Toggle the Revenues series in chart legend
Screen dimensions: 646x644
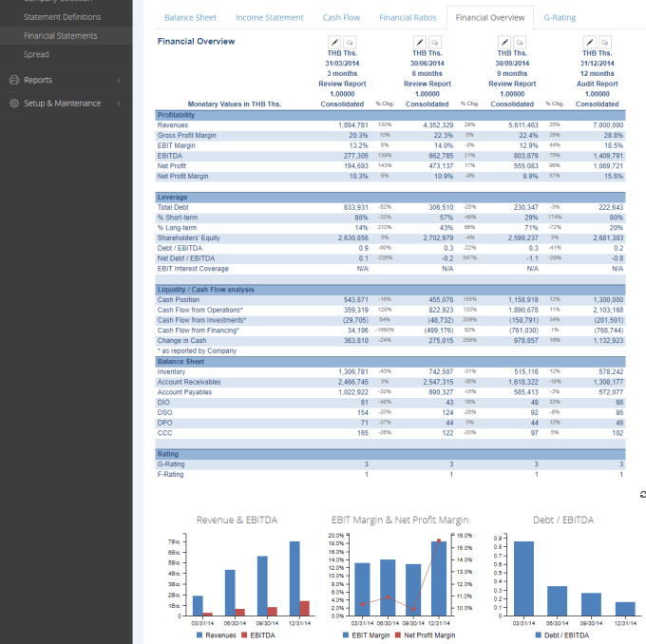218,635
